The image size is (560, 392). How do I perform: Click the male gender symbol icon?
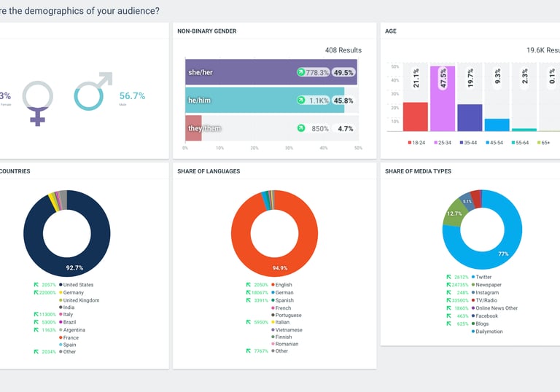click(x=93, y=91)
